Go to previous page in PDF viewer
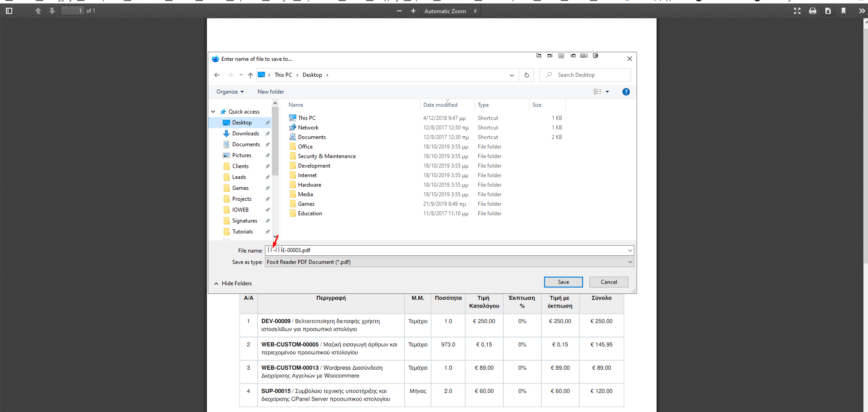The image size is (868, 412). (38, 11)
